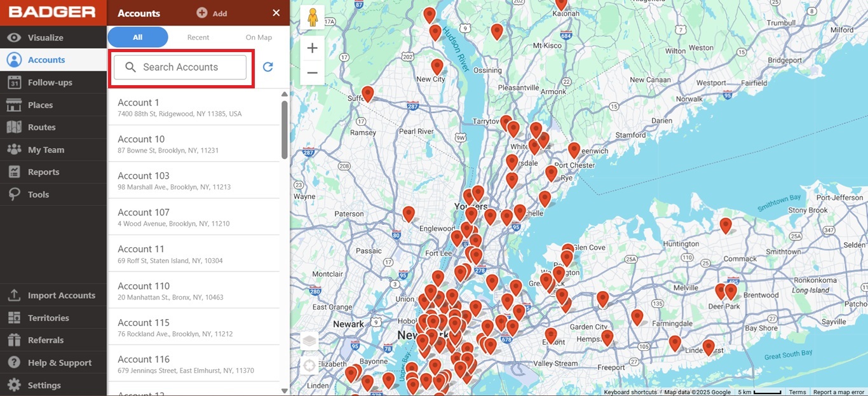The width and height of the screenshot is (868, 396).
Task: Open the Help & Support question icon
Action: point(14,362)
